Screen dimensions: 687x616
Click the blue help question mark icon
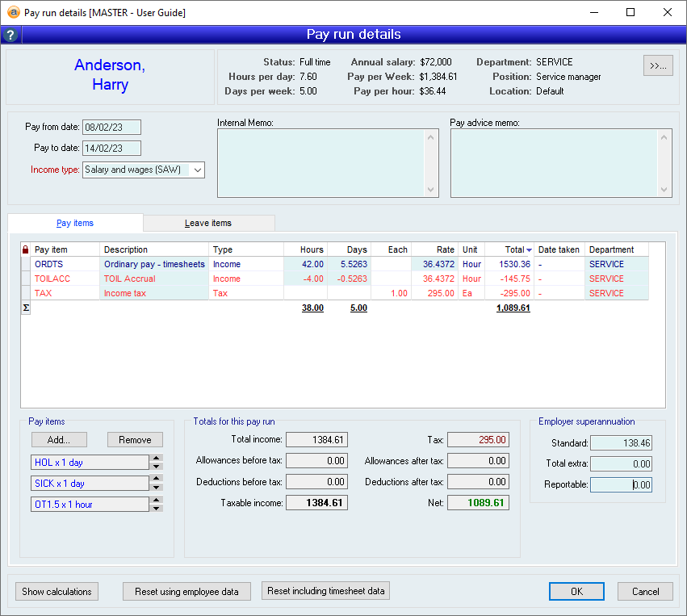click(x=10, y=35)
